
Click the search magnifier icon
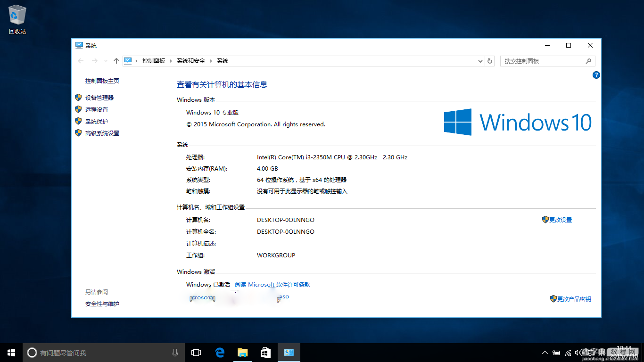(x=588, y=61)
